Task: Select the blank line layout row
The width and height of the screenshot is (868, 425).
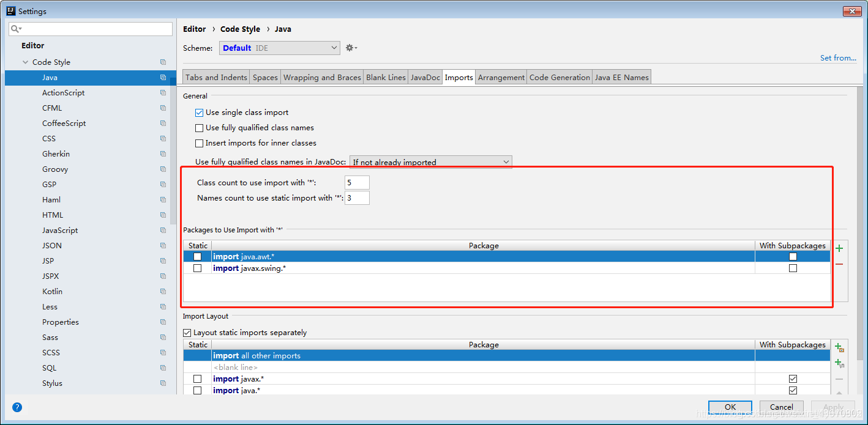Action: (x=507, y=368)
